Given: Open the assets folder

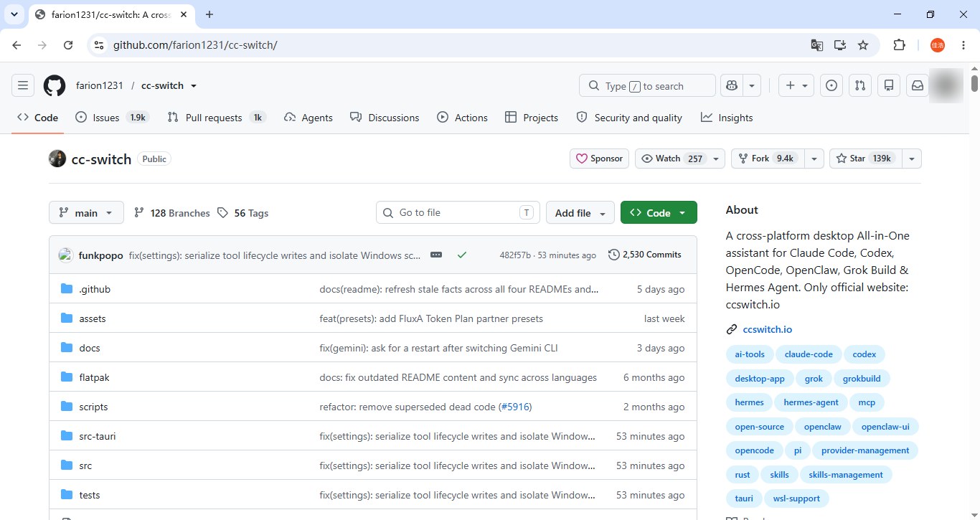Looking at the screenshot, I should pyautogui.click(x=93, y=318).
